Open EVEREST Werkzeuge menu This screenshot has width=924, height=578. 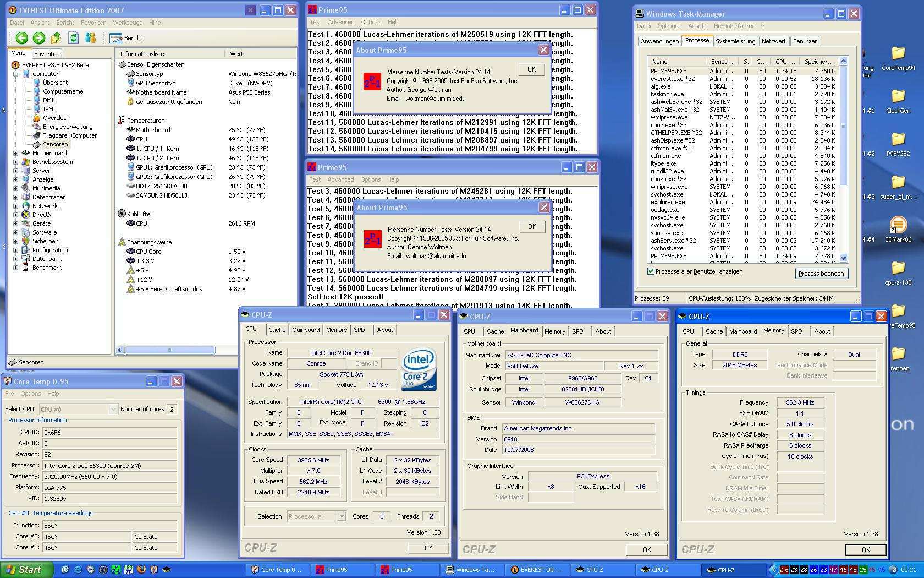click(x=128, y=23)
